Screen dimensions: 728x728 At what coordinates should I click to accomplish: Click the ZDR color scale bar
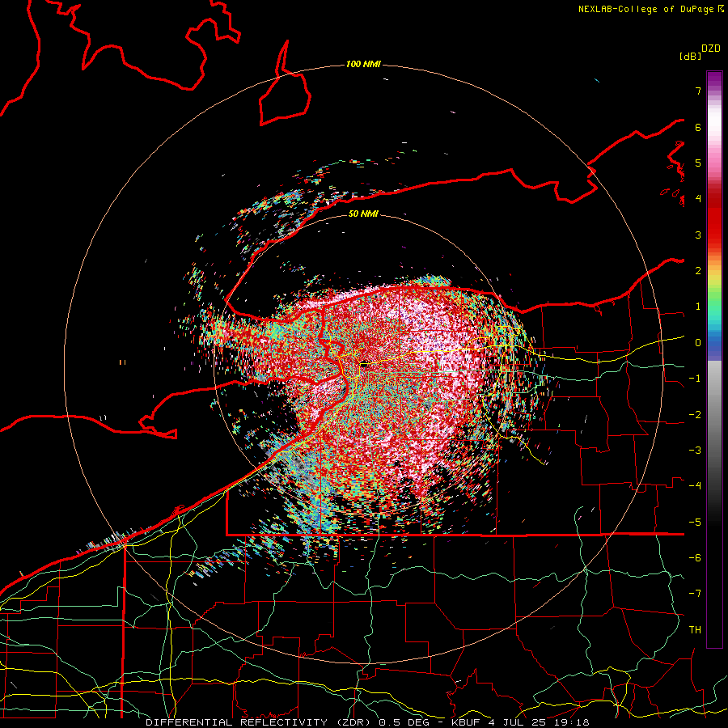(714, 359)
